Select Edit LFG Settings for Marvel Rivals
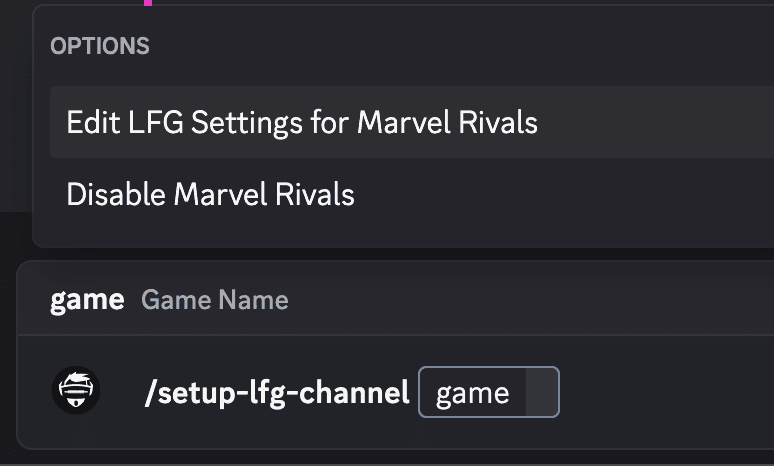The height and width of the screenshot is (466, 774). coord(302,123)
